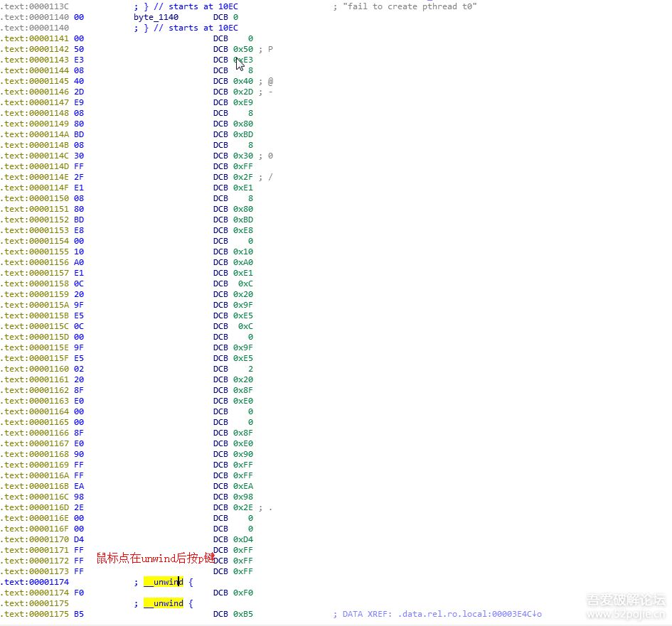Screen dimensions: 672x626
Task: Select DCB 0x50 operand value
Action: [x=243, y=49]
